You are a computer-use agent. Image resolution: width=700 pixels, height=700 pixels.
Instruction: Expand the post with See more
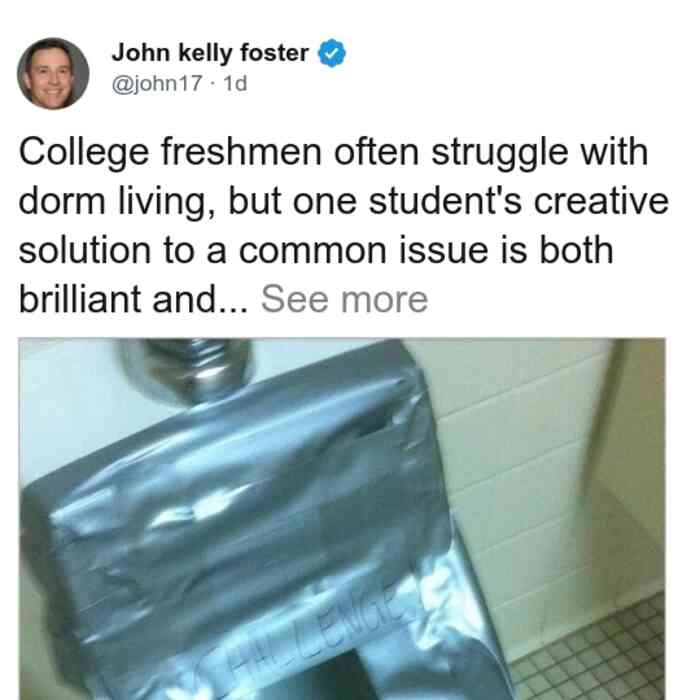344,300
